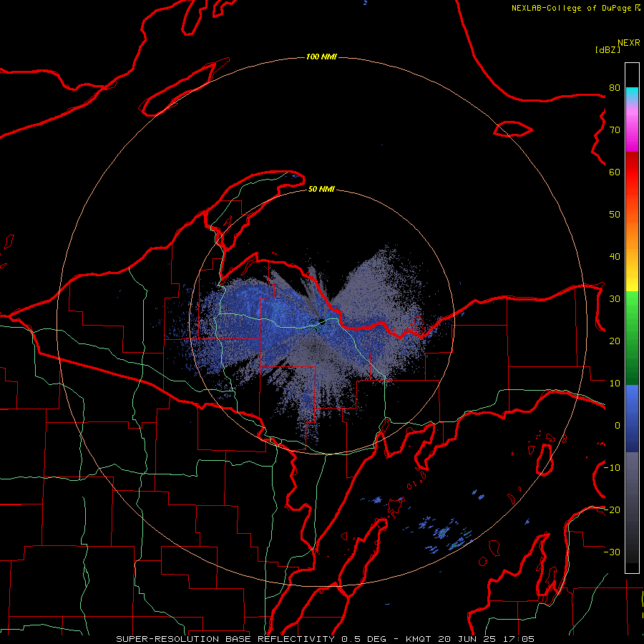Viewport: 644px width, 644px height.
Task: Click the 10 dBZ scale value
Action: 615,384
